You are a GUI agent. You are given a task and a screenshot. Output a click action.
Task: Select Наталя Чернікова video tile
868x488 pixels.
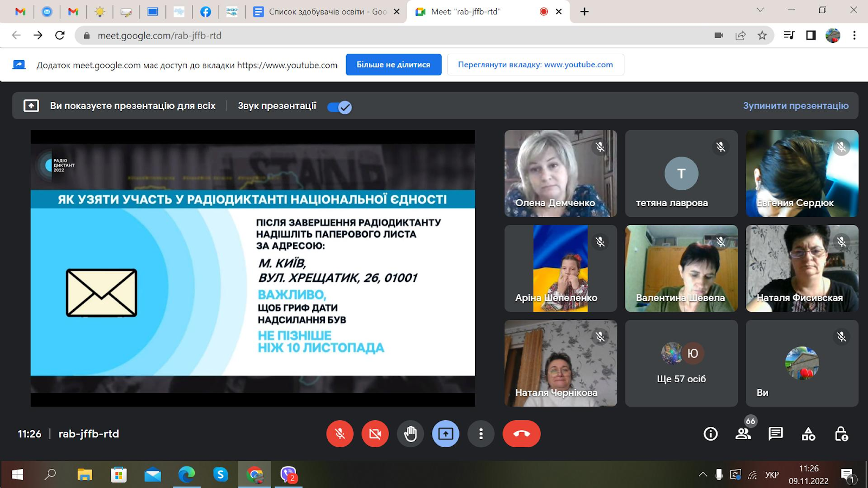coord(560,363)
